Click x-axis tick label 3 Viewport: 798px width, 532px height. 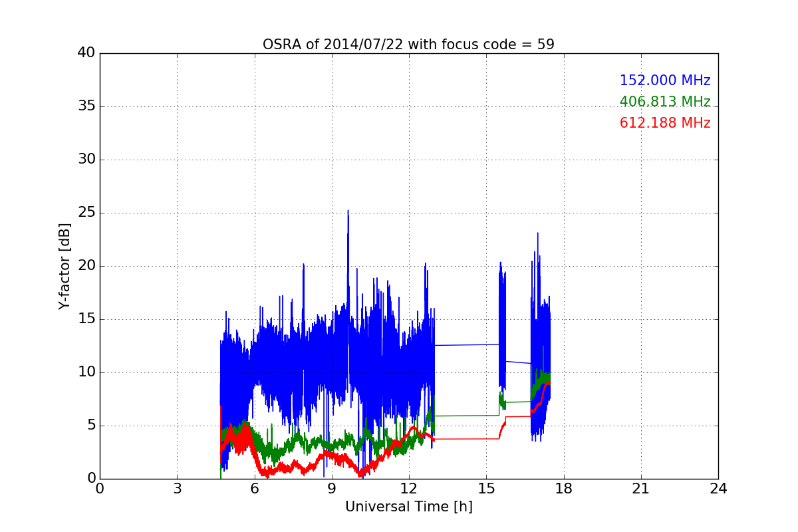(177, 489)
